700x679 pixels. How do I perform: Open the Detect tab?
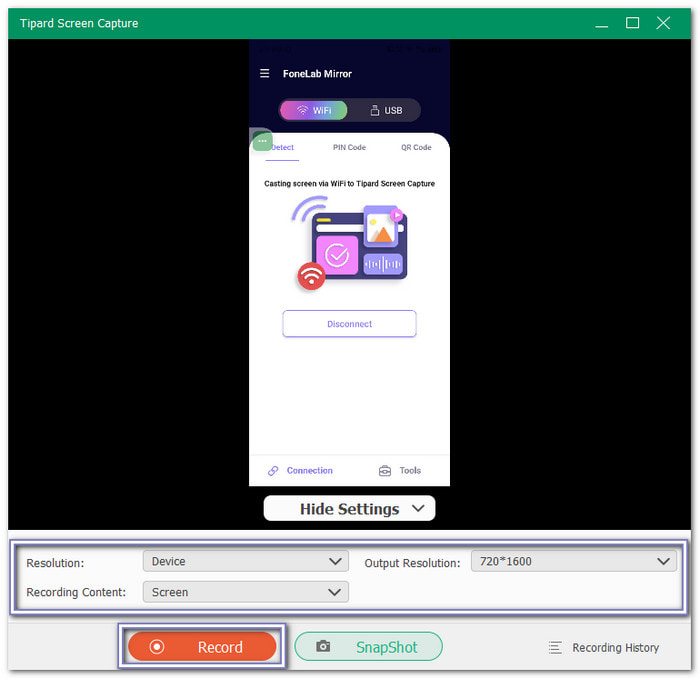click(282, 147)
